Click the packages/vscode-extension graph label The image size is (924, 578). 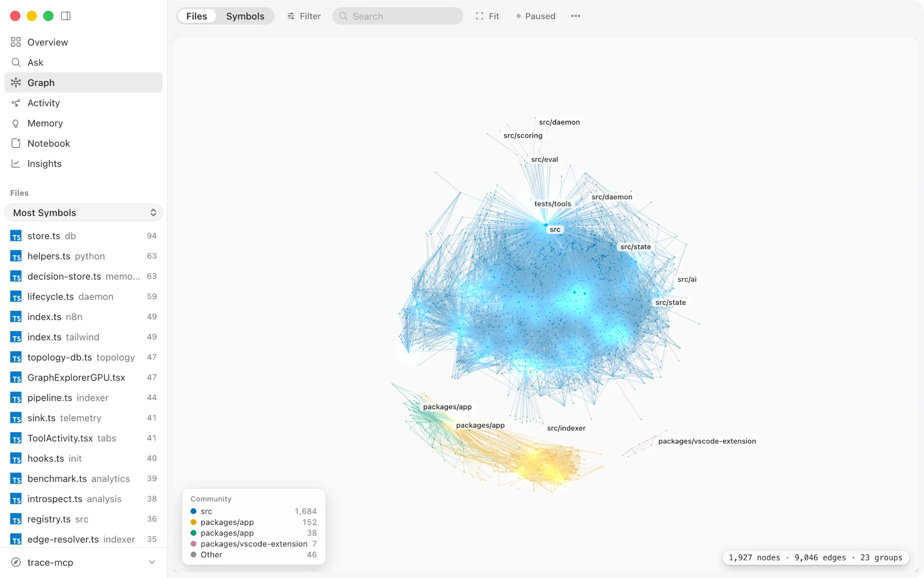[x=707, y=441]
